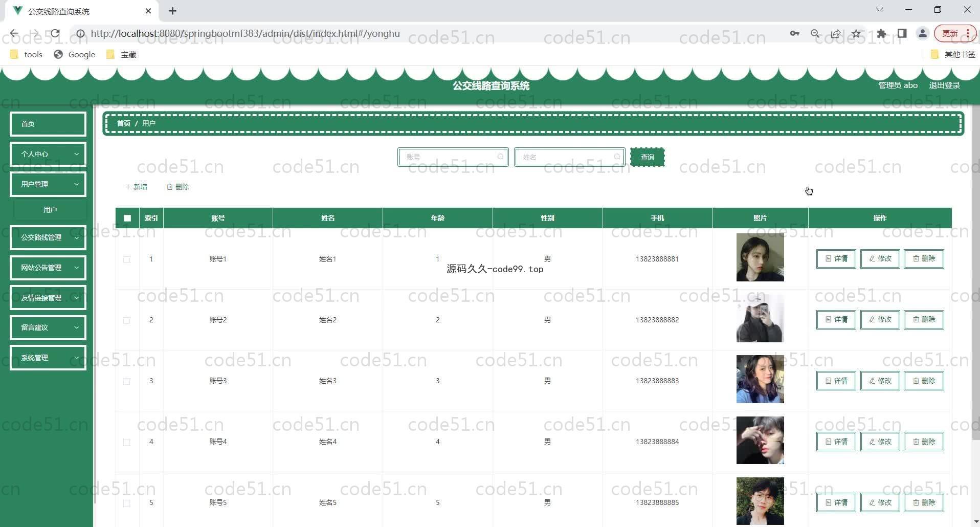Check the checkbox for row 账号3
The width and height of the screenshot is (980, 527).
[127, 381]
